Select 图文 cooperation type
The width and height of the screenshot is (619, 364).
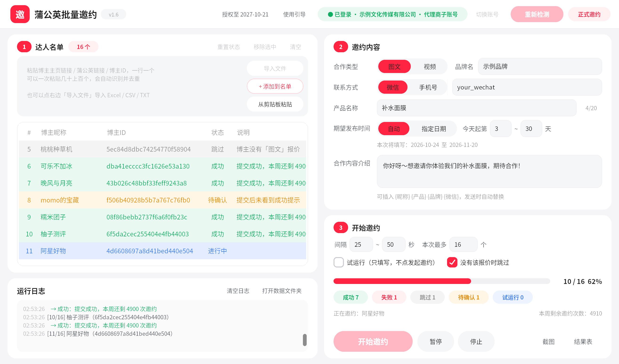tap(394, 67)
